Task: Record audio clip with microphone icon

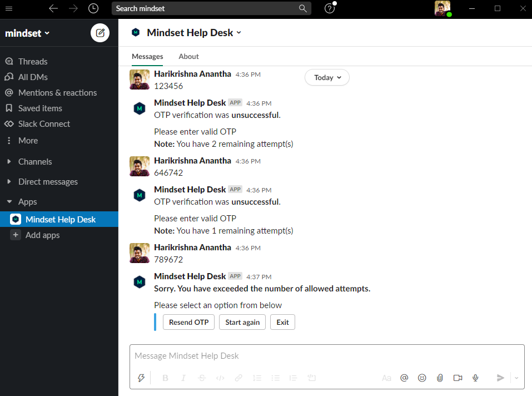Action: point(476,378)
